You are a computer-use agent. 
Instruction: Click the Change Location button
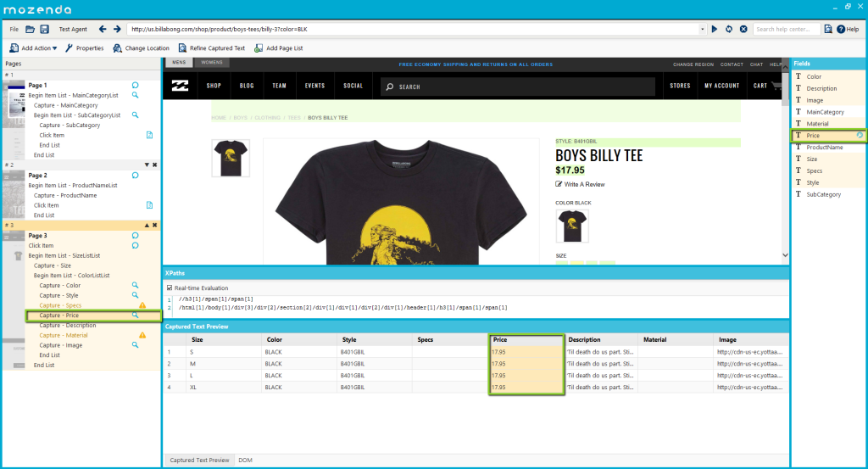(x=142, y=48)
